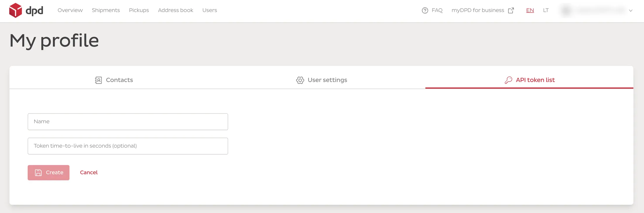Screen dimensions: 644x213
Task: Open the Address book page
Action: tap(176, 10)
